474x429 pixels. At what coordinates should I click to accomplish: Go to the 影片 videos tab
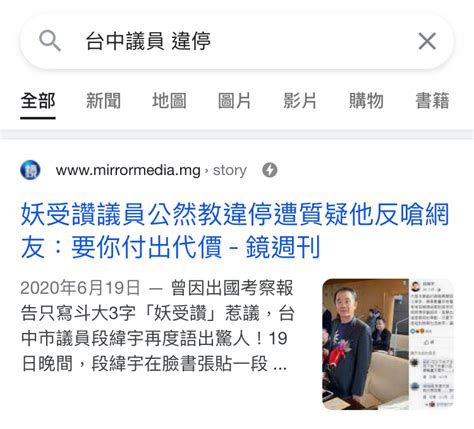click(x=300, y=101)
